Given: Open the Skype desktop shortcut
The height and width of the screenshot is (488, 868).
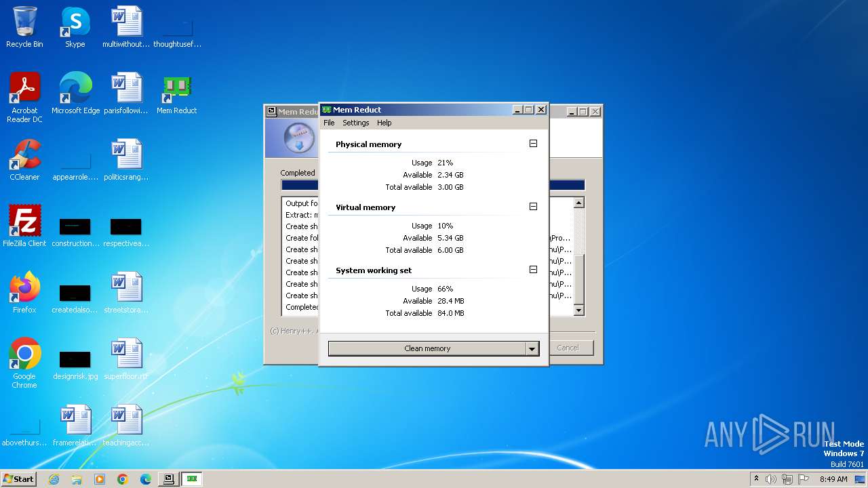Looking at the screenshot, I should [x=75, y=27].
